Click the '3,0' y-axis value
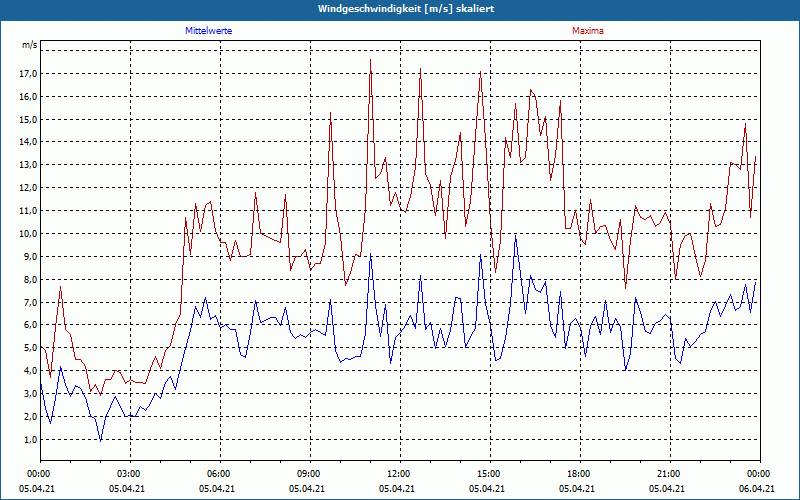This screenshot has width=800, height=500. pos(31,393)
